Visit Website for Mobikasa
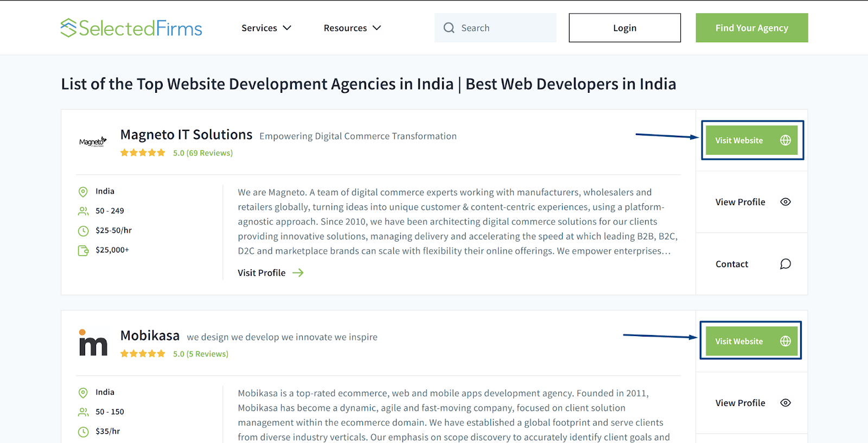Image resolution: width=868 pixels, height=443 pixels. click(x=752, y=341)
